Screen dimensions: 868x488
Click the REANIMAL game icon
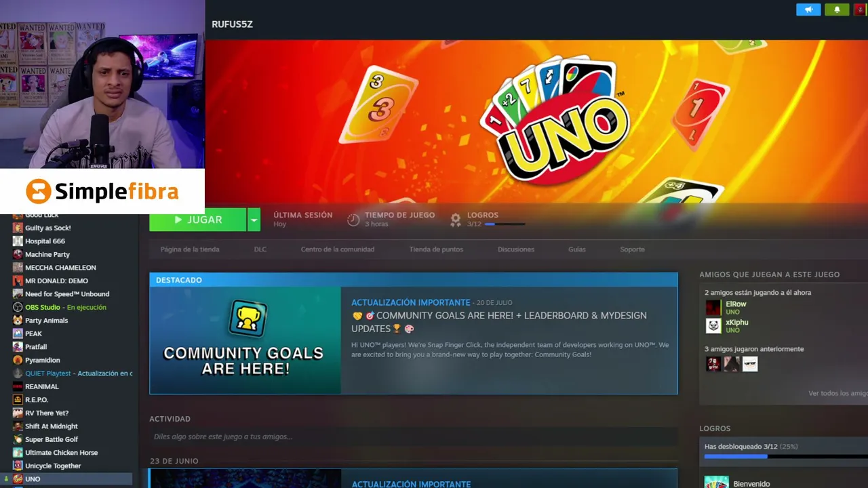[x=18, y=386]
